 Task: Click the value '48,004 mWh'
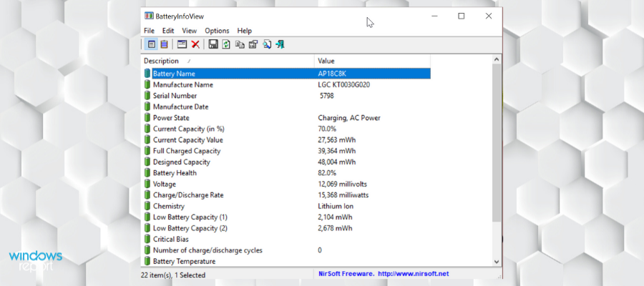pos(337,162)
